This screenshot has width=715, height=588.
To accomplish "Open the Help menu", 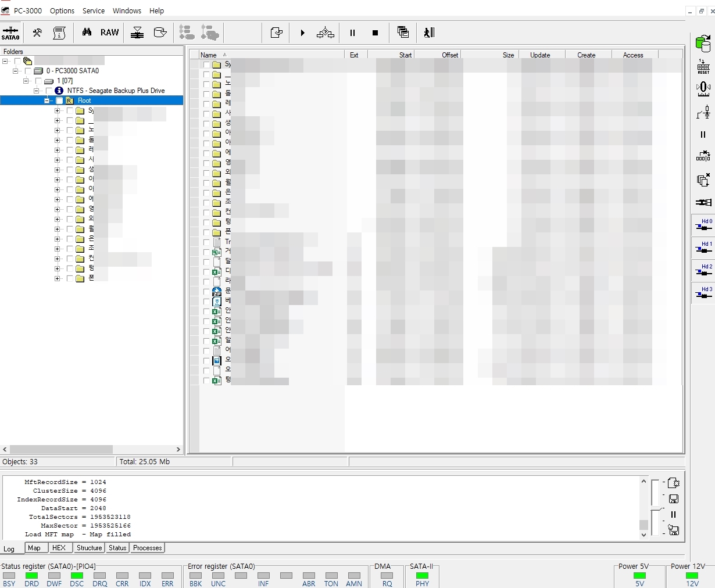I will tap(156, 10).
